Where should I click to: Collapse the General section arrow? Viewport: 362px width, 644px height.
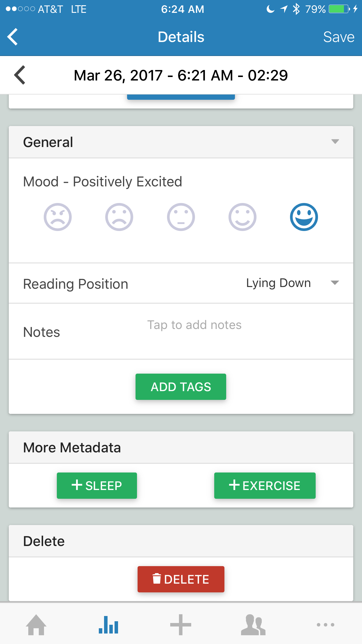tap(335, 142)
